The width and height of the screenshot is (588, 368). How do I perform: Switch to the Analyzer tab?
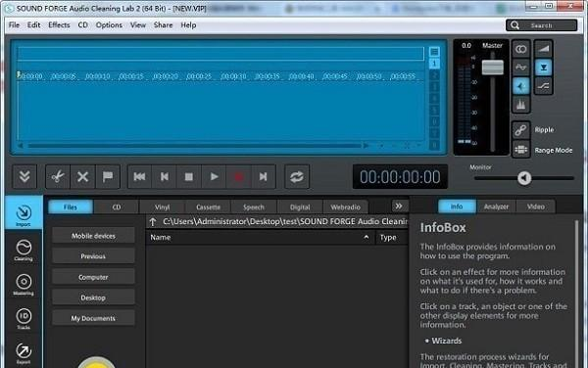496,207
